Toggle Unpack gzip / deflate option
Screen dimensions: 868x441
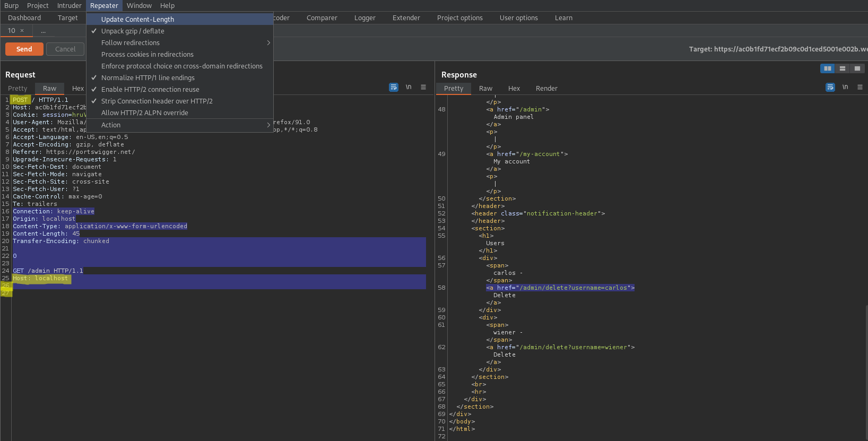pos(180,31)
